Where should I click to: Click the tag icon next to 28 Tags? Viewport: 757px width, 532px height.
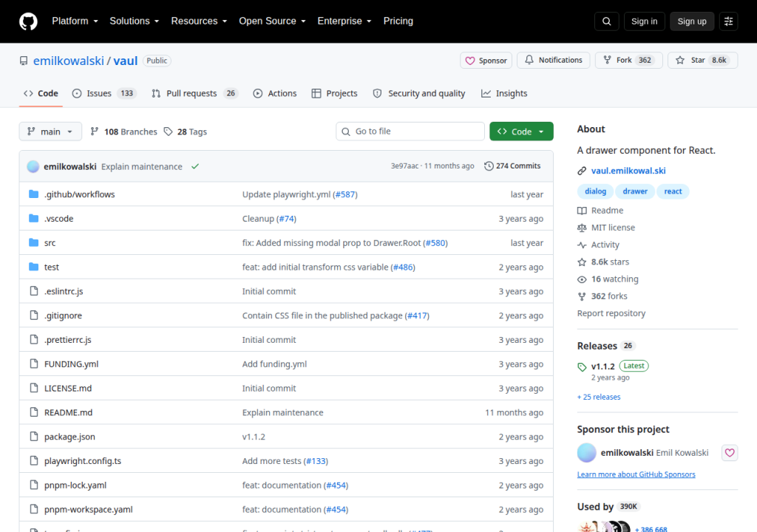[x=168, y=132]
